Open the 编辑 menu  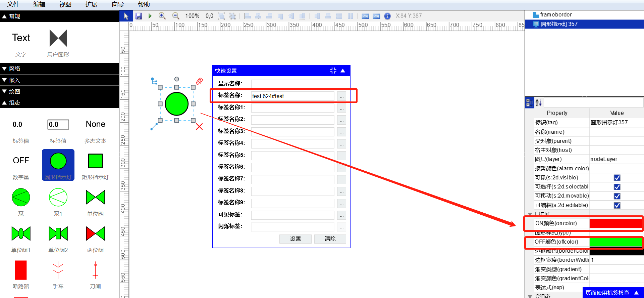tap(39, 4)
